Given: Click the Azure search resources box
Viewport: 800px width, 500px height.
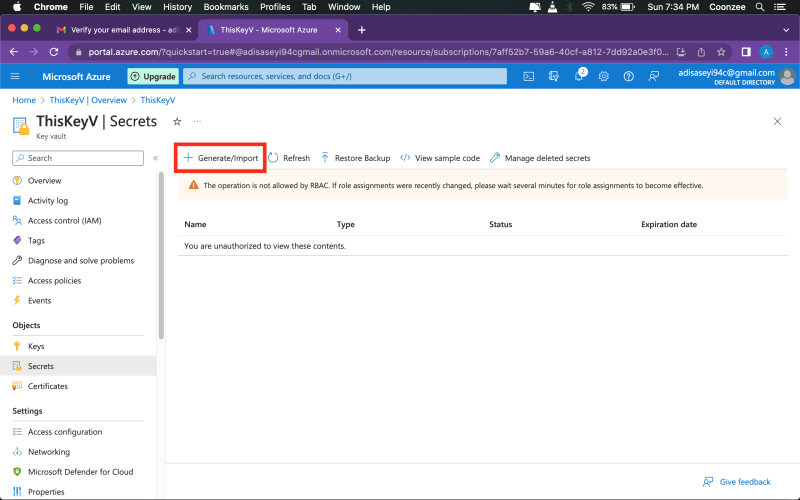Looking at the screenshot, I should [x=345, y=77].
